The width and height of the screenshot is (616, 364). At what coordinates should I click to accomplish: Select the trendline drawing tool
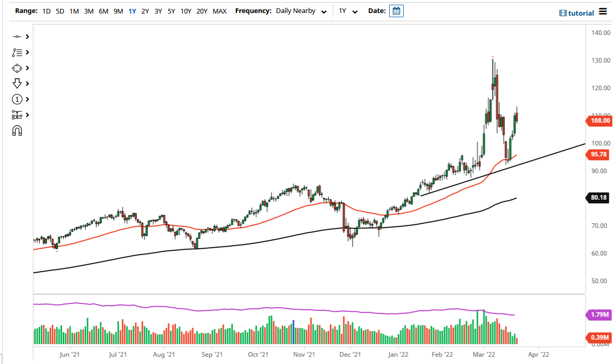tap(17, 37)
